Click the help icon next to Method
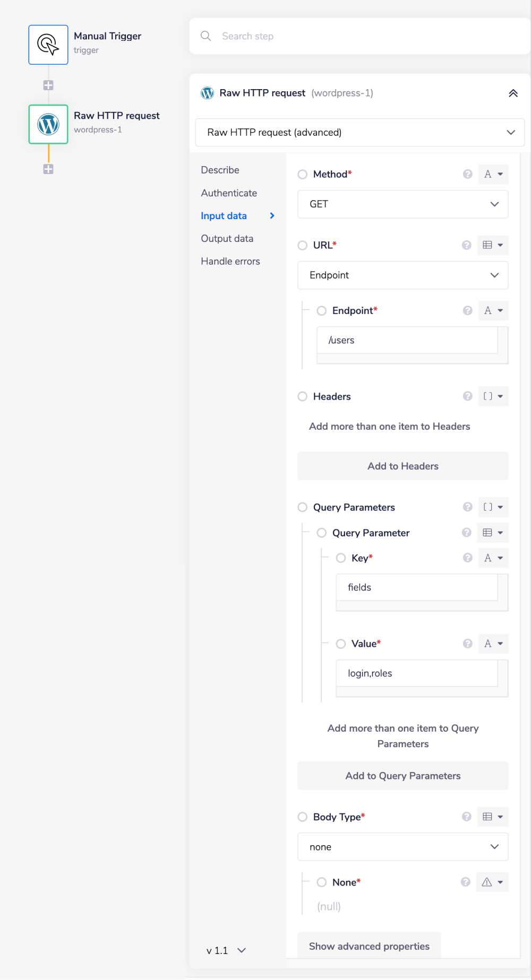This screenshot has width=531, height=980. (467, 174)
